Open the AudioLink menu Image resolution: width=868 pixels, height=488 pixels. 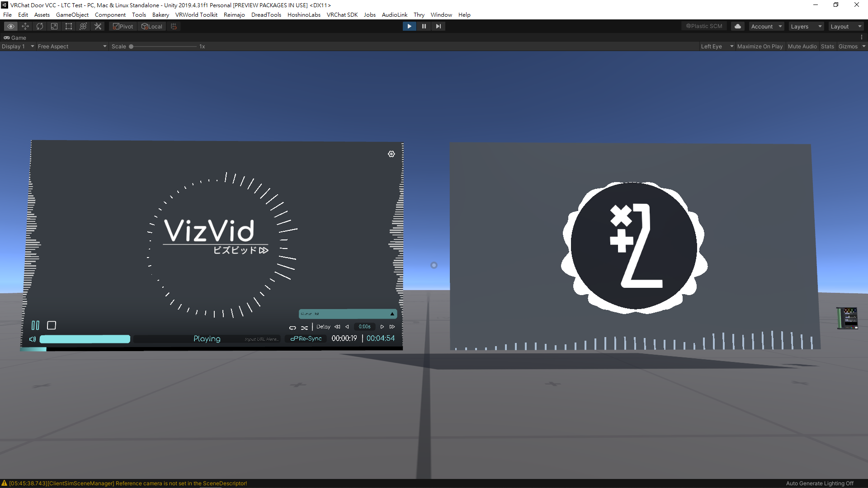[394, 14]
